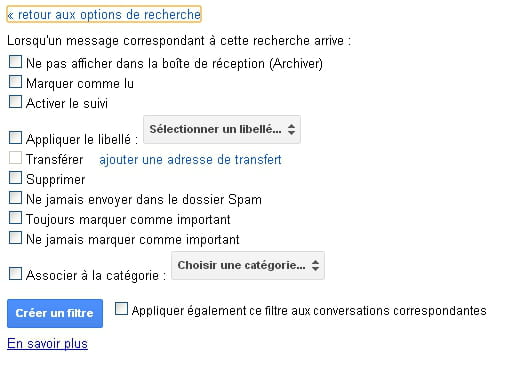This screenshot has width=506, height=374.
Task: Enable Marquer comme lu checkbox
Action: click(15, 82)
